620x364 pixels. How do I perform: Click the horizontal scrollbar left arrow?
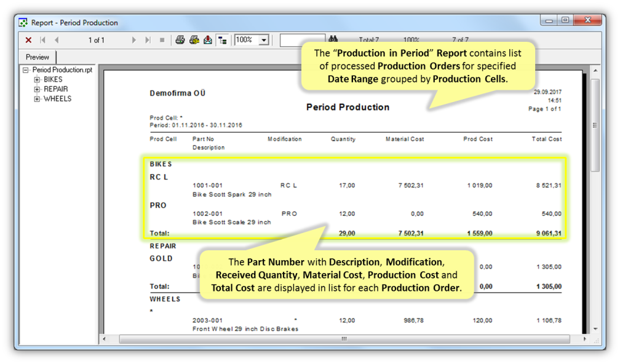(105, 339)
